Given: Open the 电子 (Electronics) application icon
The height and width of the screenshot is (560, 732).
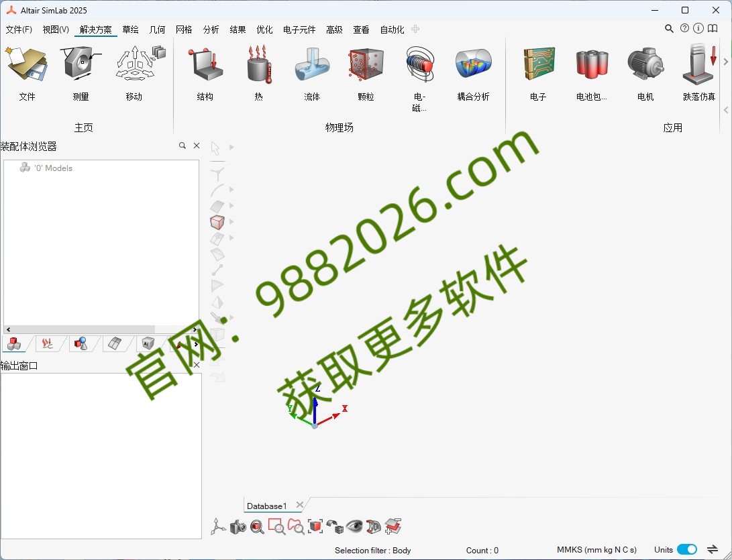Looking at the screenshot, I should click(538, 74).
